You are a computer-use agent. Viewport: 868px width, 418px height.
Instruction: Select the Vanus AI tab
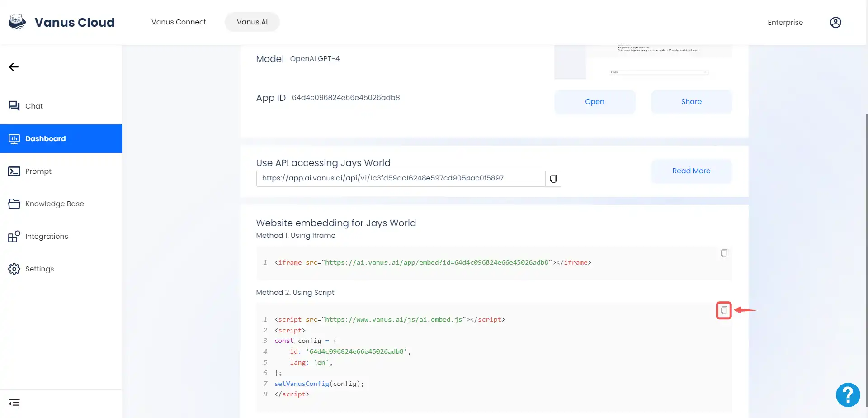point(252,22)
